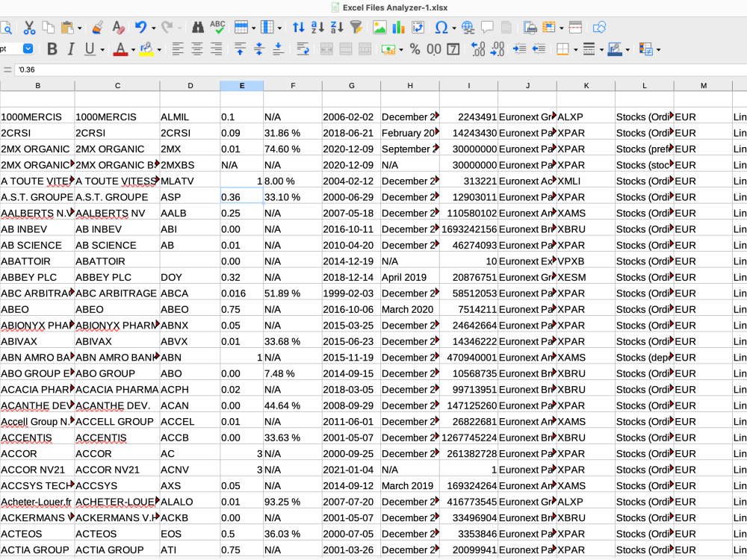This screenshot has height=560, width=747.
Task: Align cell content to top
Action: tap(240, 49)
